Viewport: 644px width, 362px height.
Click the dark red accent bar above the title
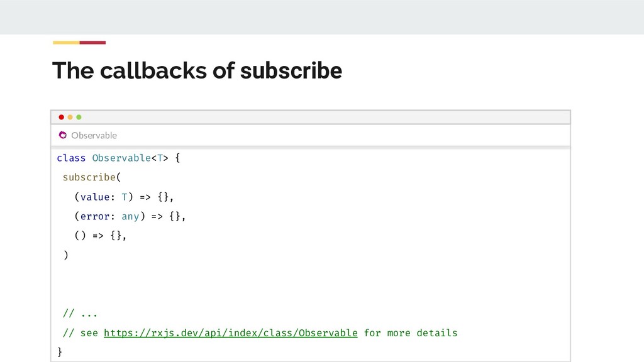pos(92,43)
